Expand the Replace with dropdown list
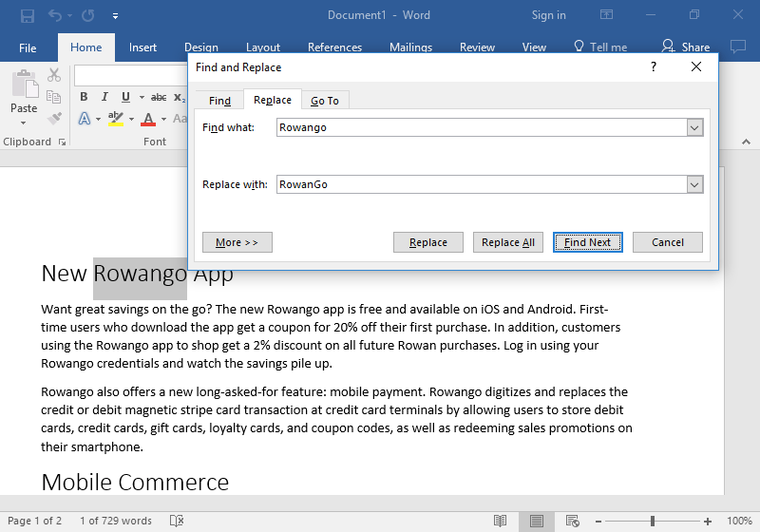 click(x=694, y=184)
